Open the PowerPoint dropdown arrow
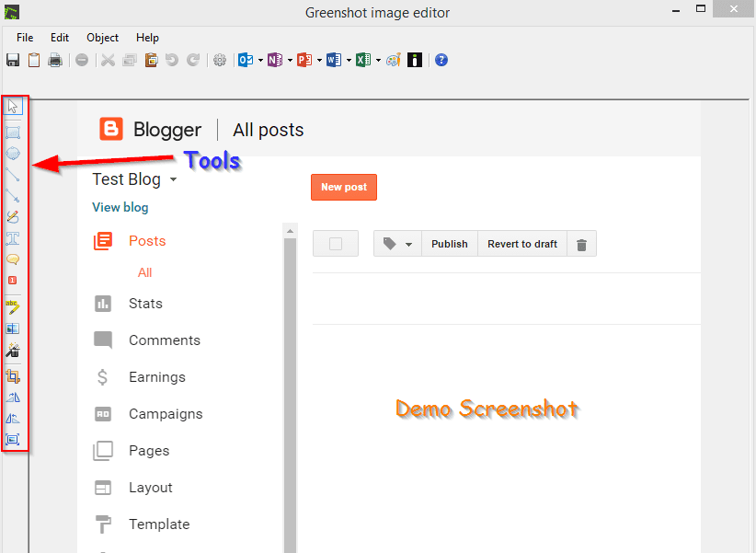 pos(320,61)
